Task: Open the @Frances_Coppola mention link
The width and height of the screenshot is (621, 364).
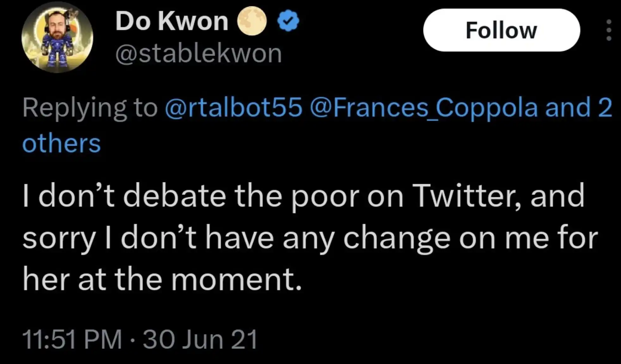Action: pos(424,108)
